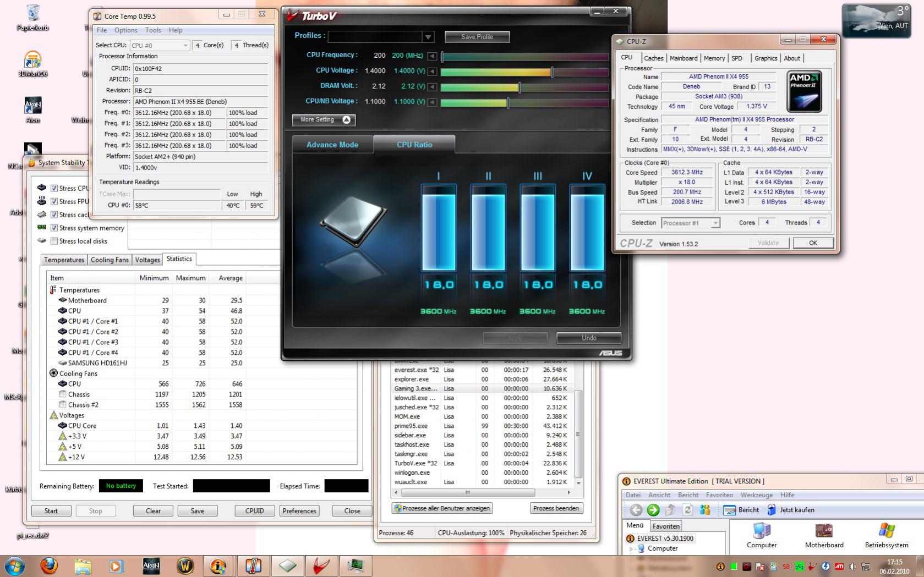Viewport: 924px width, 577px height.
Task: Click TurboV arrow button beside CPU Frequency
Action: pyautogui.click(x=433, y=56)
